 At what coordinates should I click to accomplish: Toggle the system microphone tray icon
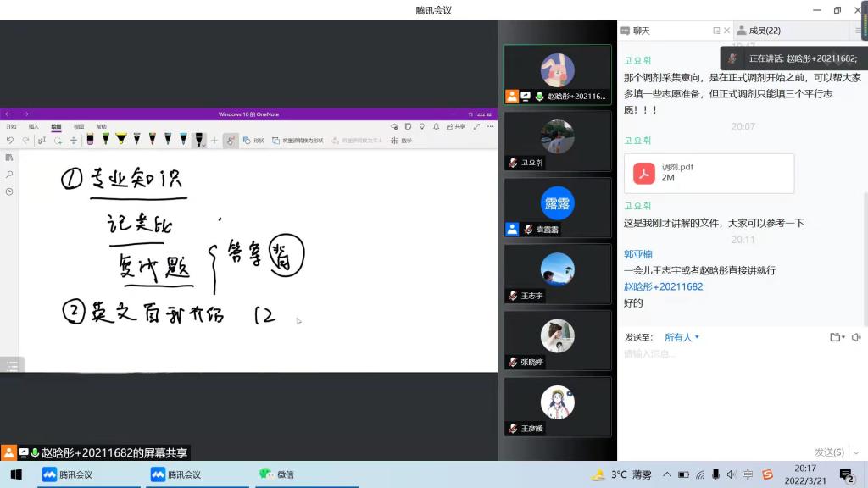coord(715,474)
